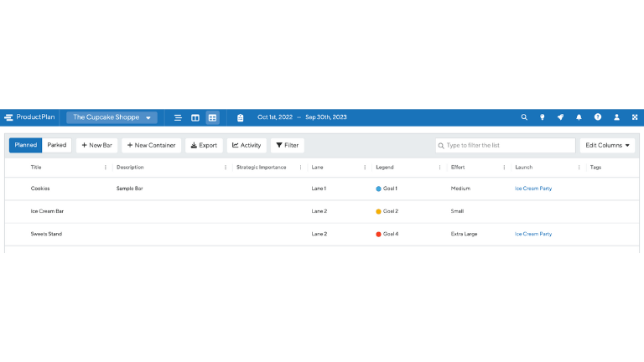Sort by the Launch column header
644x362 pixels.
pos(524,168)
